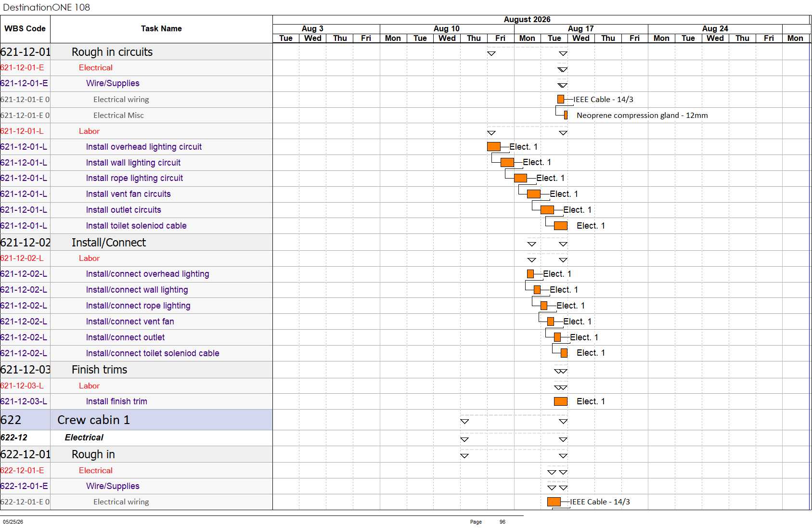Click the IEEE Cable 14/3 orange bar for 621-12-01-E
The image size is (812, 528).
pyautogui.click(x=561, y=99)
